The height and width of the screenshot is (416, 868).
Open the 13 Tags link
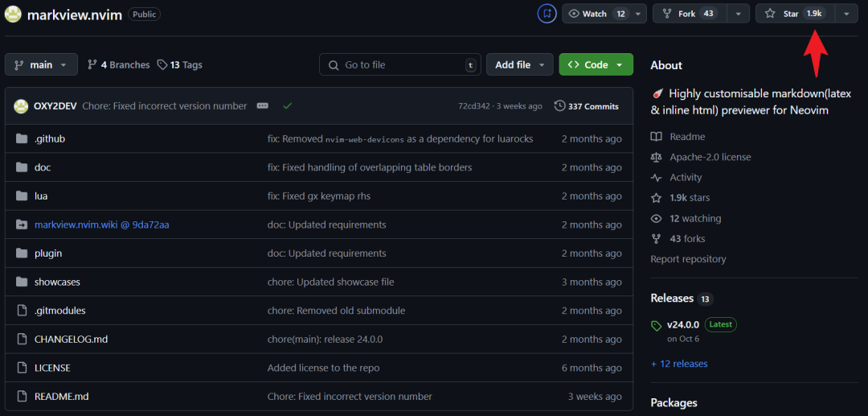click(179, 65)
